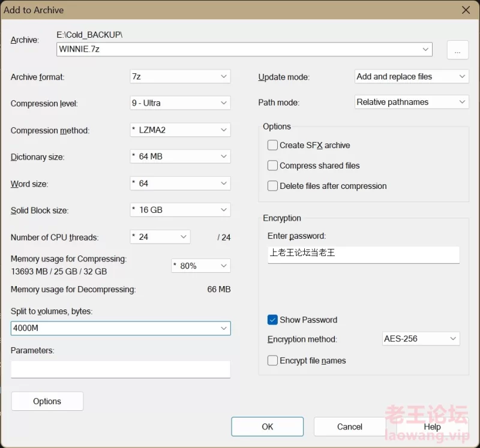This screenshot has width=480, height=448.
Task: Enable Delete files after compression
Action: (x=272, y=186)
